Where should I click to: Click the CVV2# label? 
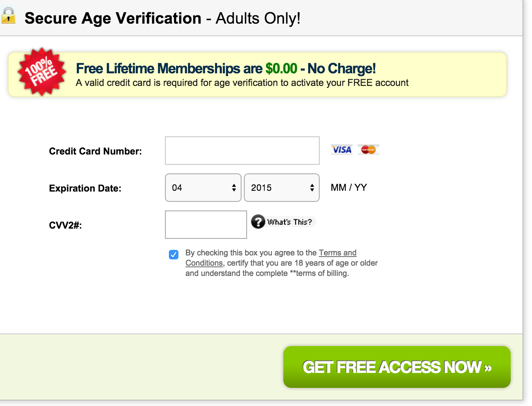[x=66, y=225]
